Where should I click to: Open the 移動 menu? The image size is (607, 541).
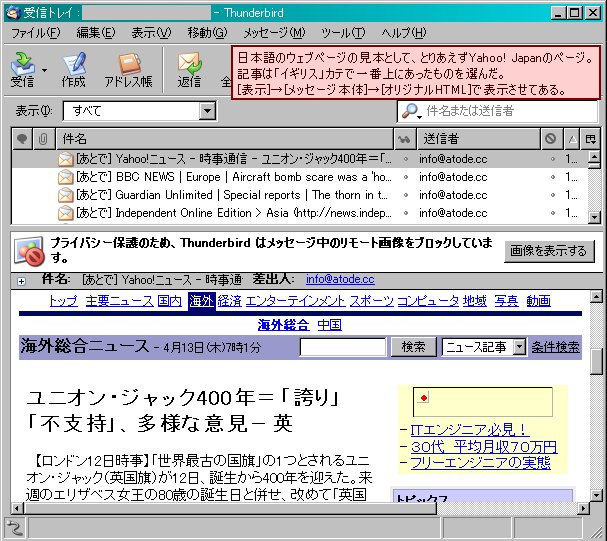pos(207,33)
